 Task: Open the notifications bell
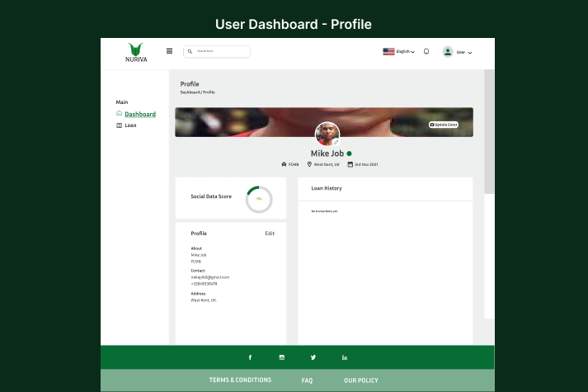(x=426, y=51)
